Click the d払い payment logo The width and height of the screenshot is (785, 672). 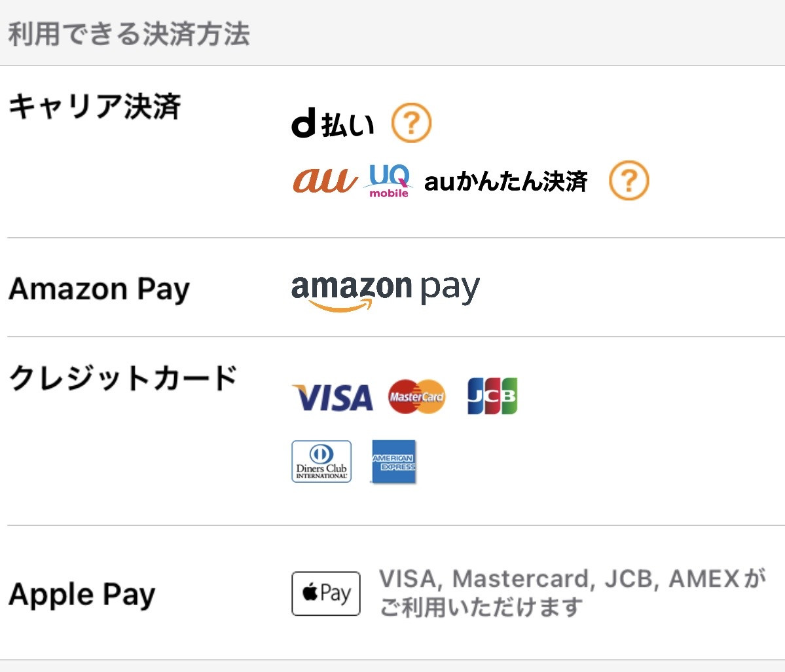[333, 123]
